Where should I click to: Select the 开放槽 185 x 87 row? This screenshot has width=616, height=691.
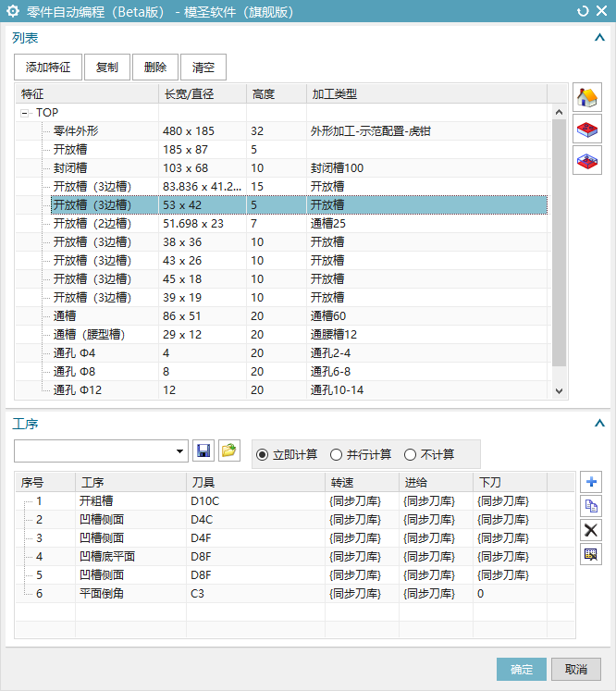pos(283,150)
